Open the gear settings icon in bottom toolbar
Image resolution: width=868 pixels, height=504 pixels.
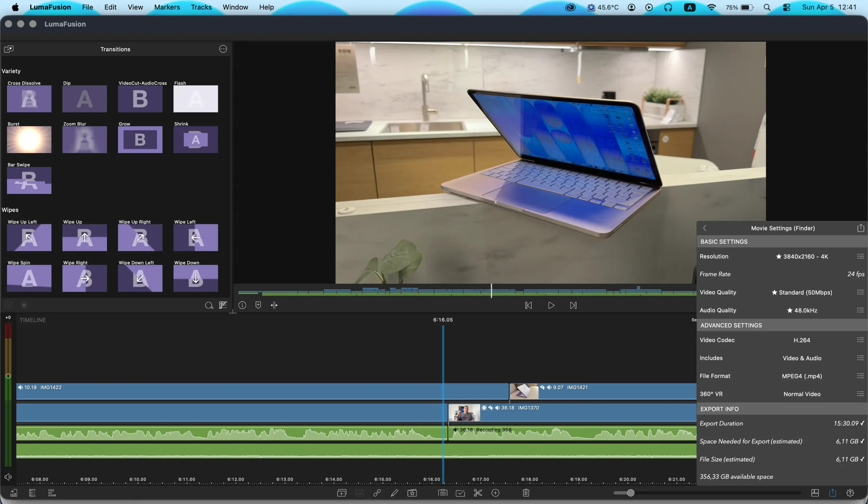tap(850, 493)
